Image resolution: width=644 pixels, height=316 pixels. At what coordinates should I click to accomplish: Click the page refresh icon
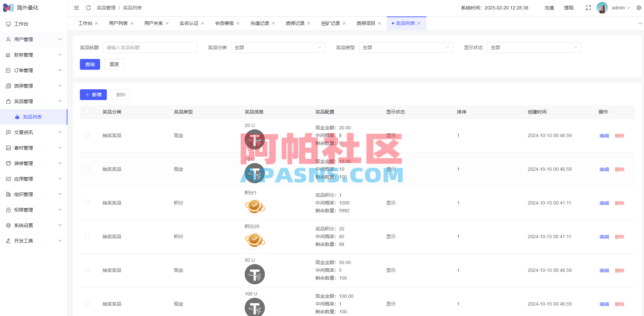tap(88, 7)
